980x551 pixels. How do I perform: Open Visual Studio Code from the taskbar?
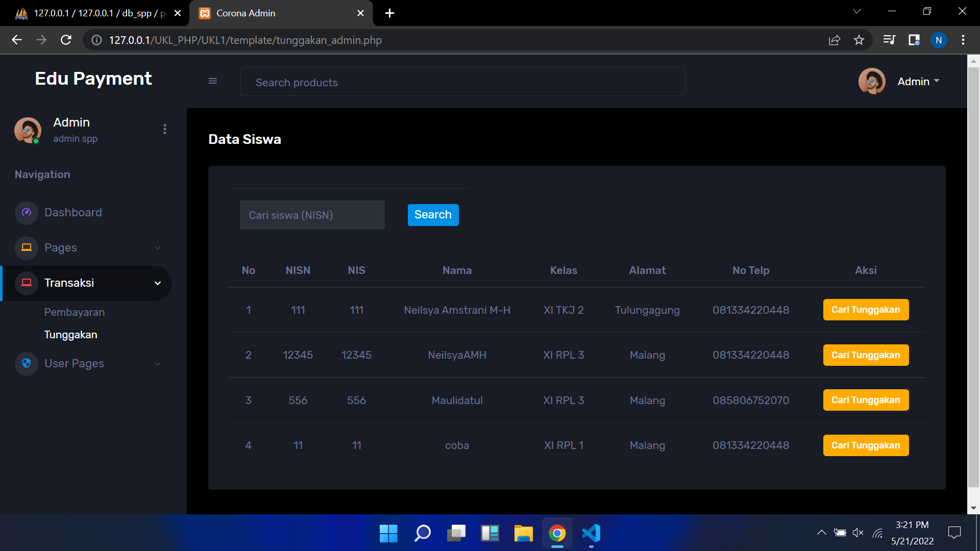point(591,533)
